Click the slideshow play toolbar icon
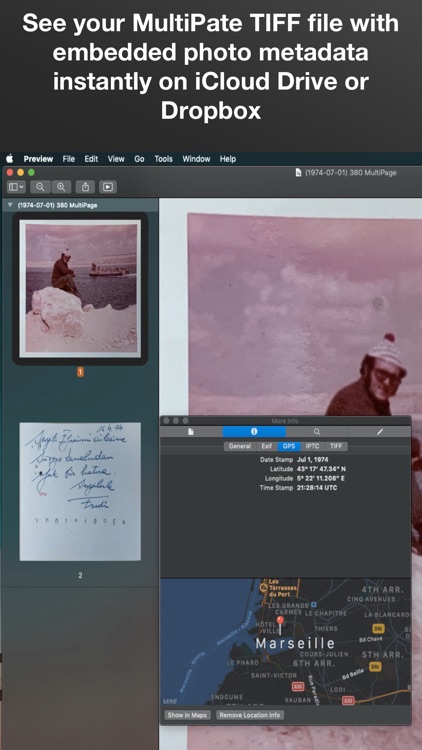Image resolution: width=422 pixels, height=750 pixels. [x=108, y=187]
